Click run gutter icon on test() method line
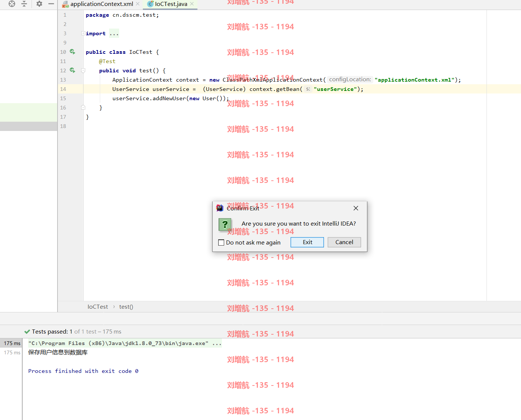521x420 pixels. (x=73, y=70)
